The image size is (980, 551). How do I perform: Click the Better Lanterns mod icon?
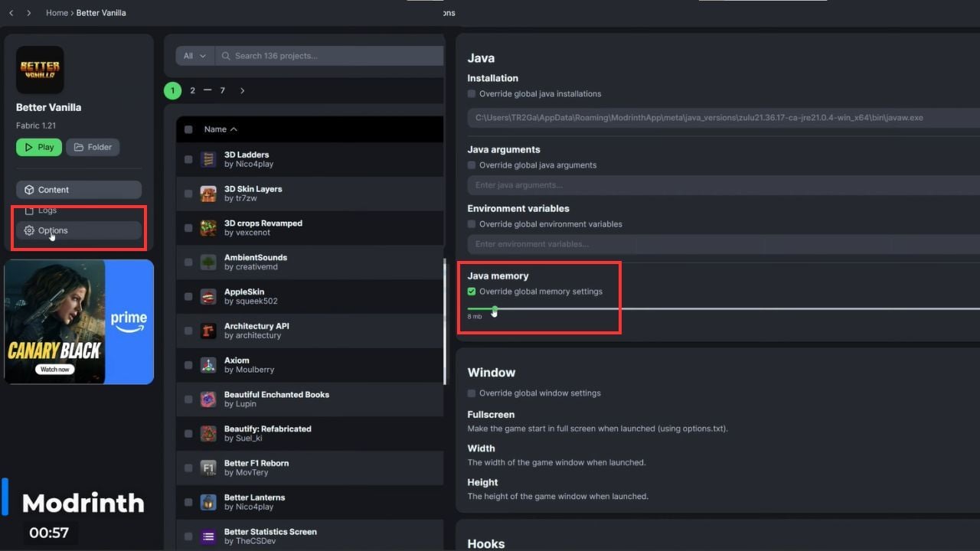tap(208, 502)
